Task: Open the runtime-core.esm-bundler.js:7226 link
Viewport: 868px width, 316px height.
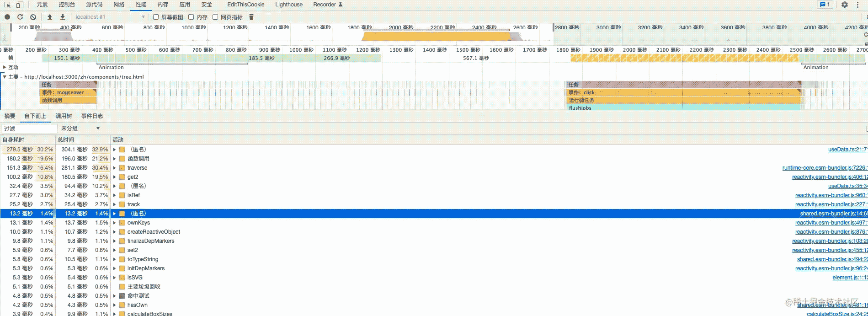Action: (825, 168)
